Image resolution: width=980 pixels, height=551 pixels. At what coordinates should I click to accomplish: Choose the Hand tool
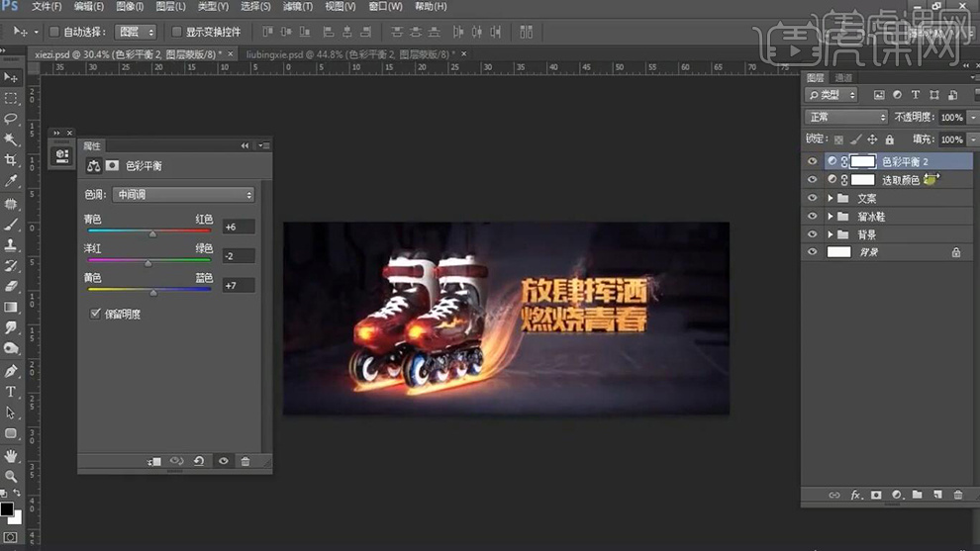point(11,455)
